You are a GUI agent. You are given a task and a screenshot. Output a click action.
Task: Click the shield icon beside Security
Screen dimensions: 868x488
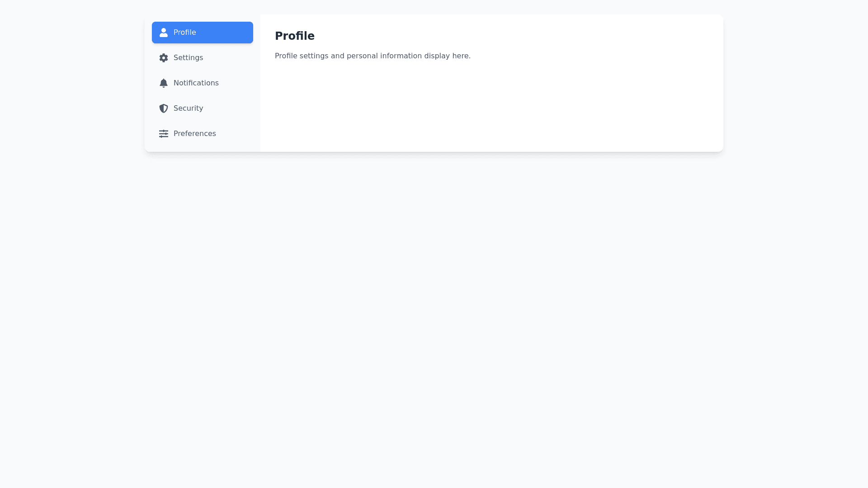[164, 108]
